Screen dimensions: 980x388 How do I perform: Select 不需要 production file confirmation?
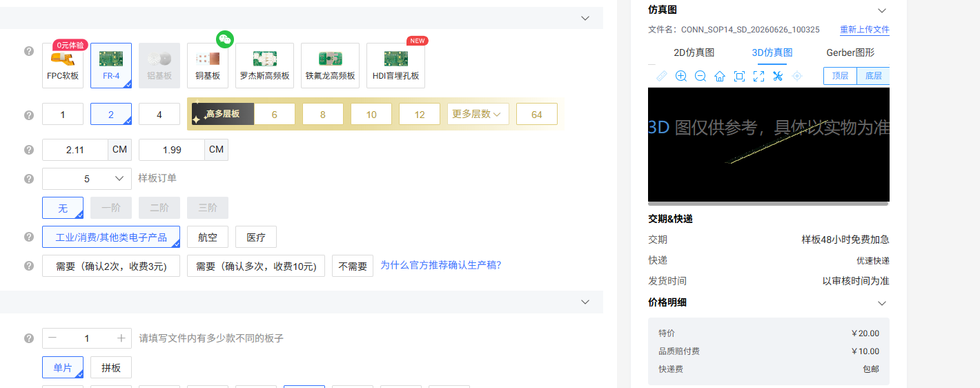click(x=353, y=266)
